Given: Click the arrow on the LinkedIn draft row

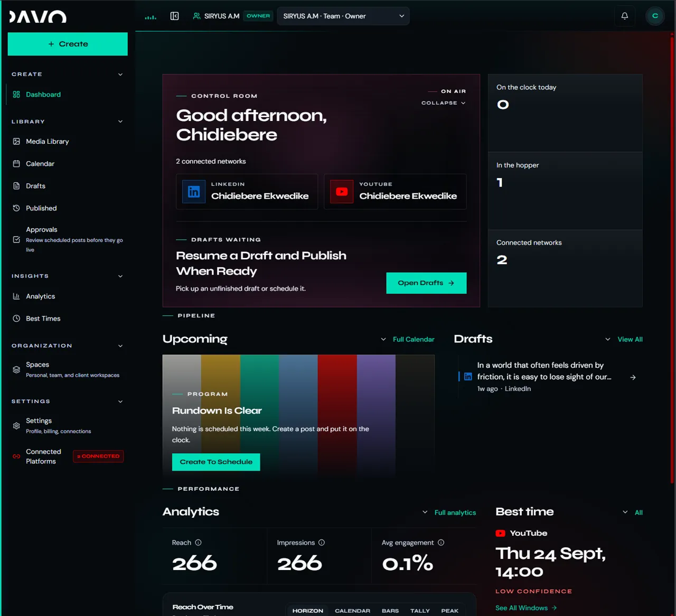Looking at the screenshot, I should pos(633,377).
